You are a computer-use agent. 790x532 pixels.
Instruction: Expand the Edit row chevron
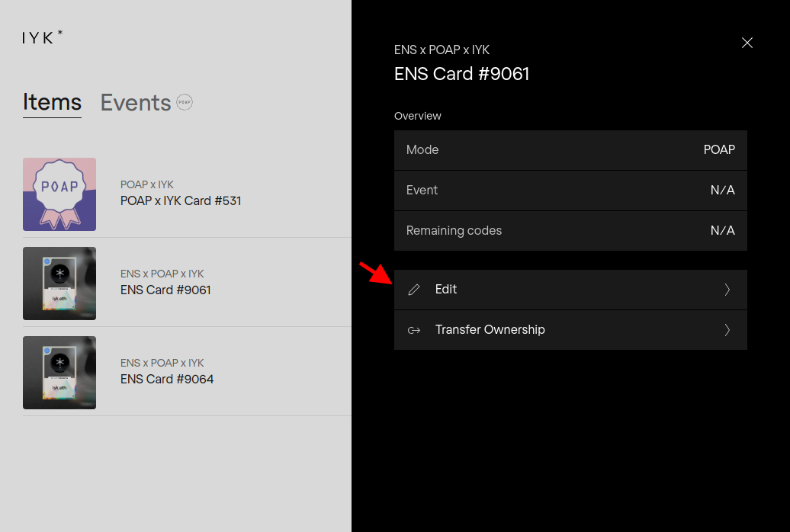click(x=727, y=290)
